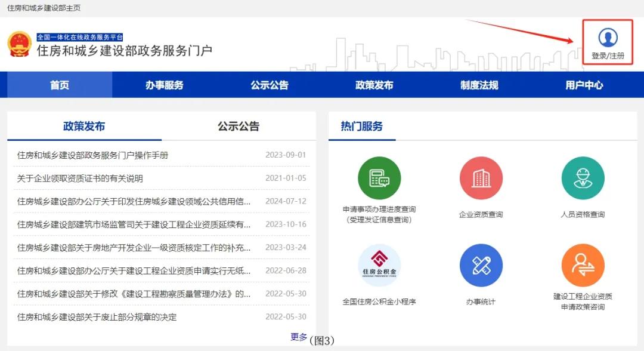
Task: Open 关于企业领取资质证书的有关说明 link
Action: [x=80, y=178]
